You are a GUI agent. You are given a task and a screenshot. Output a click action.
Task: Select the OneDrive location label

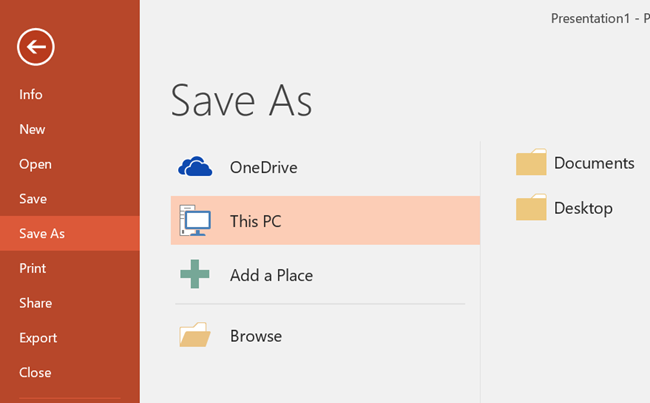click(x=263, y=167)
